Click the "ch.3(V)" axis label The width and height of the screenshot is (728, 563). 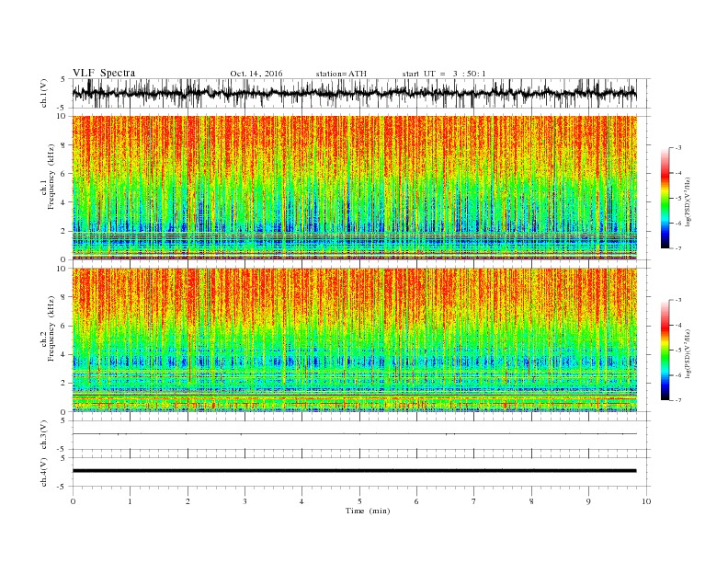(44, 435)
